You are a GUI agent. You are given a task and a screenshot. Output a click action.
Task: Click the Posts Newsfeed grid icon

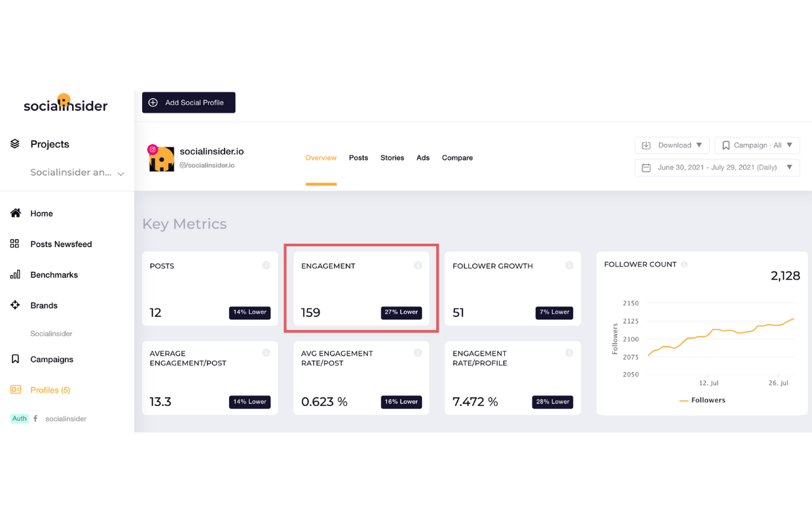click(15, 244)
